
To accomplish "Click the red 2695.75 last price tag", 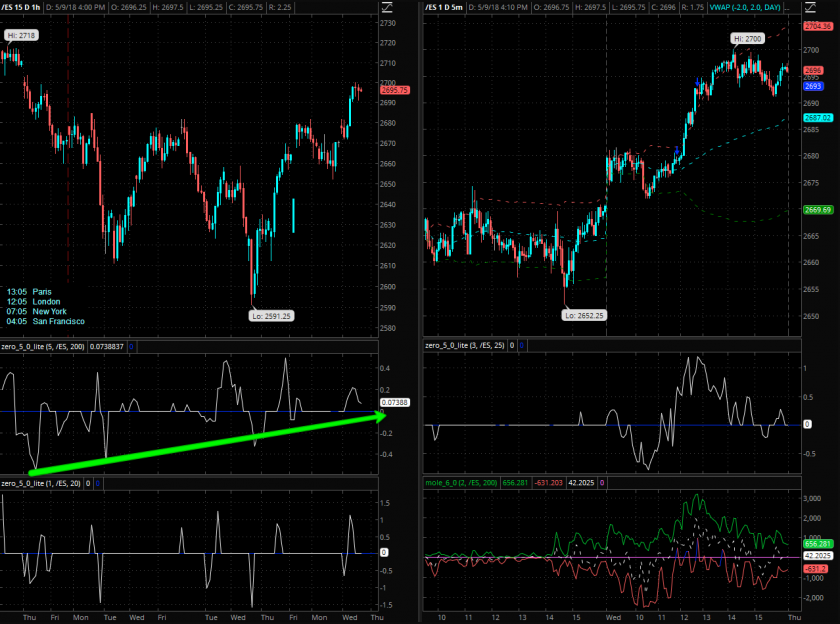I will pos(394,90).
